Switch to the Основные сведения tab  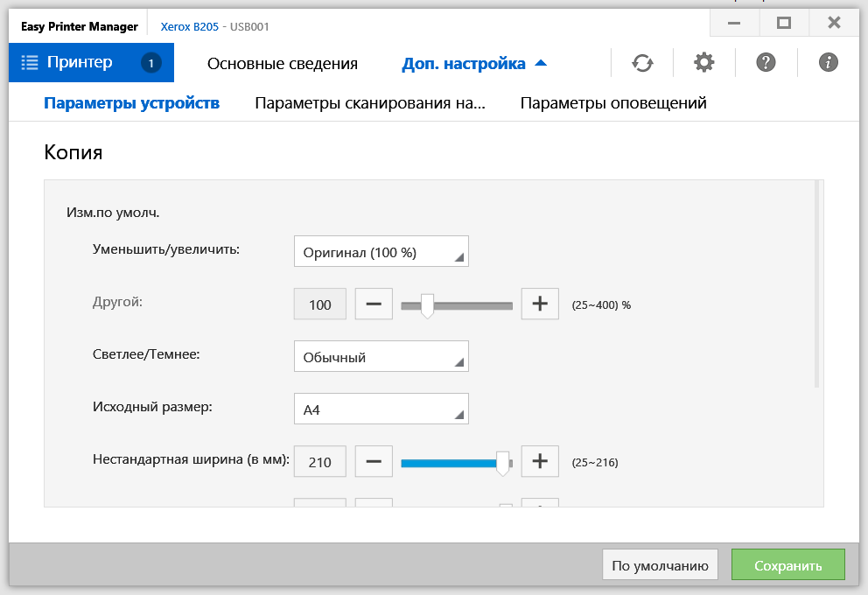pyautogui.click(x=282, y=63)
